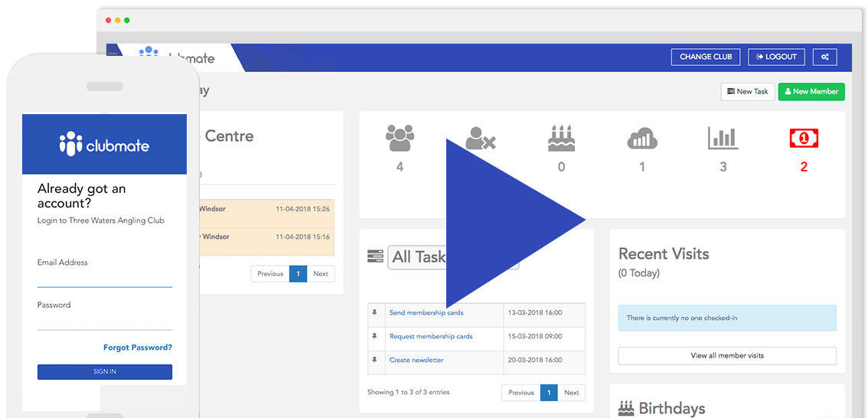Go to Next page of tasks table

coord(571,393)
